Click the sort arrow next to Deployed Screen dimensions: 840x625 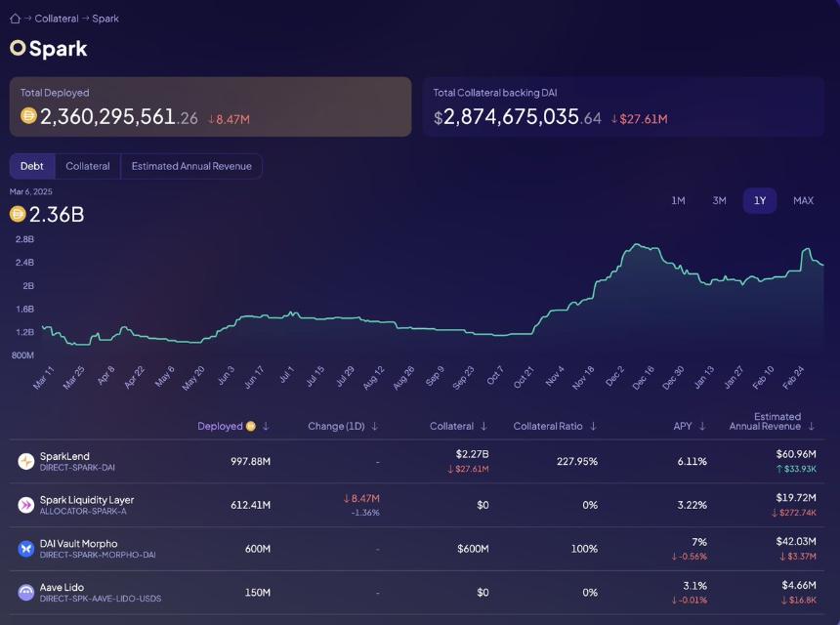(x=266, y=427)
